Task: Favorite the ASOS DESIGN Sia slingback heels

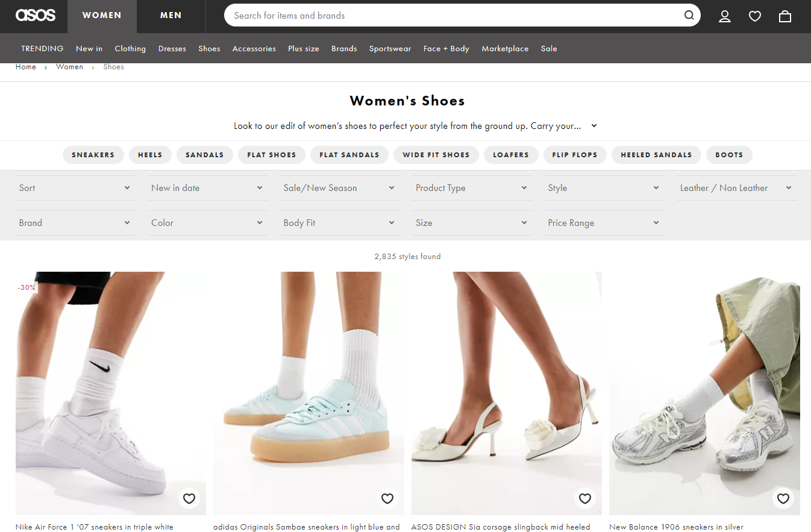Action: click(x=585, y=498)
